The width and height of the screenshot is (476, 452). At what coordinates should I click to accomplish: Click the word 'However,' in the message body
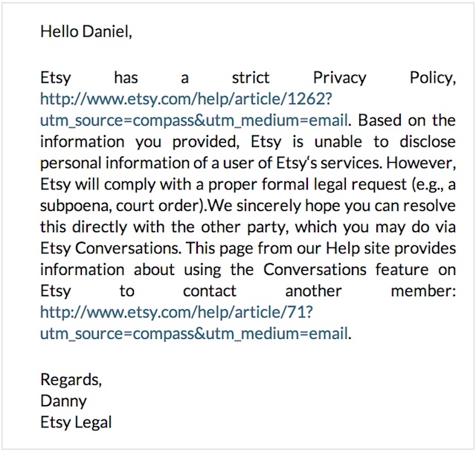point(421,164)
